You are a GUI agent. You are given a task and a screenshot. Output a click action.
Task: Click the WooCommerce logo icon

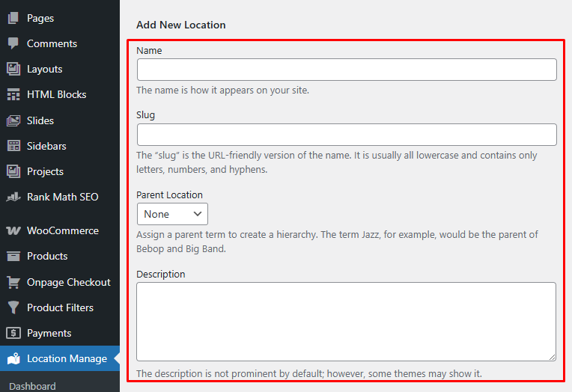pos(13,230)
